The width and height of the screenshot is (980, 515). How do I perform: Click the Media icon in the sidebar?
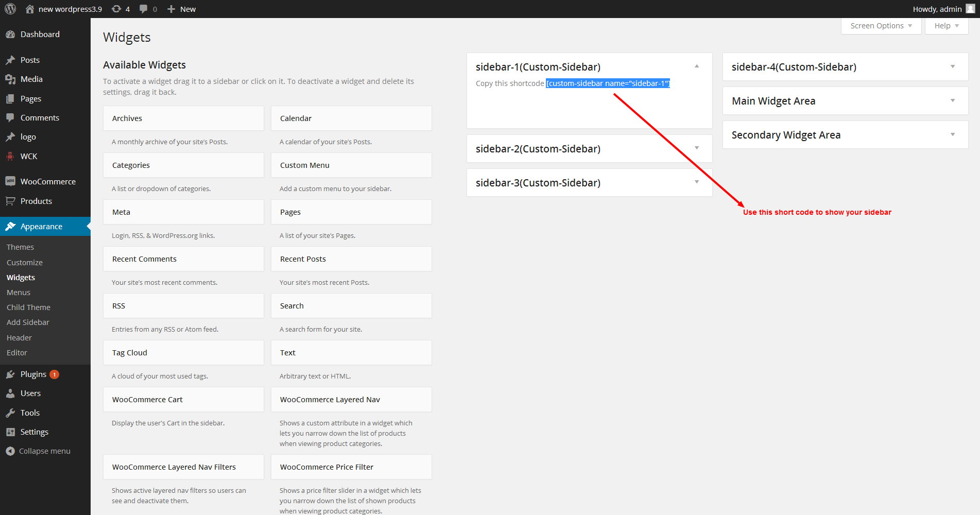pyautogui.click(x=10, y=79)
